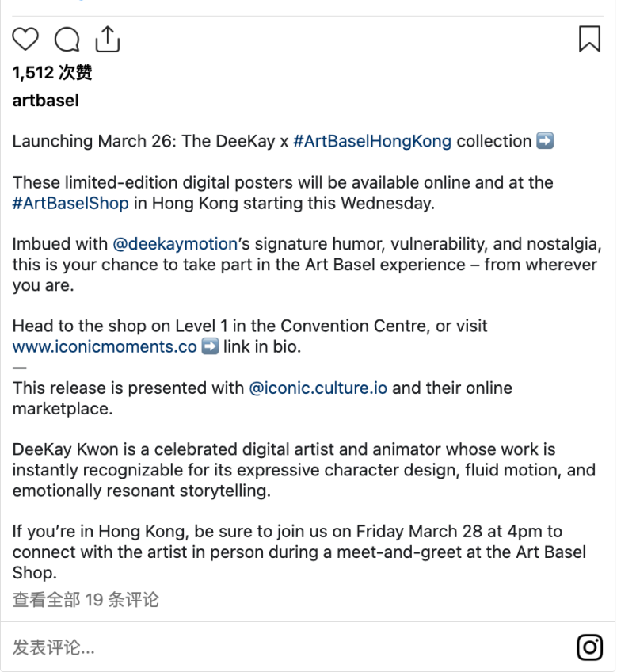Open Instagram via logo icon
The width and height of the screenshot is (617, 672).
(589, 647)
